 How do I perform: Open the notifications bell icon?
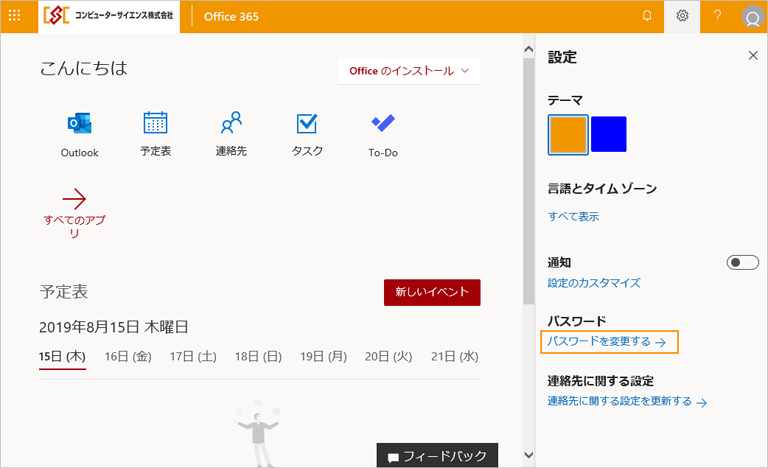click(647, 16)
